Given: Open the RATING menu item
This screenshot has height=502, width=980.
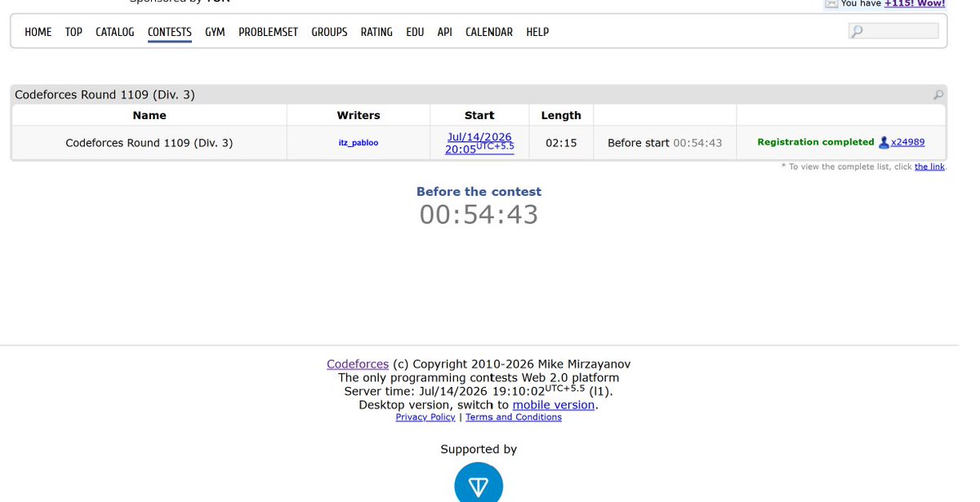Looking at the screenshot, I should [376, 32].
